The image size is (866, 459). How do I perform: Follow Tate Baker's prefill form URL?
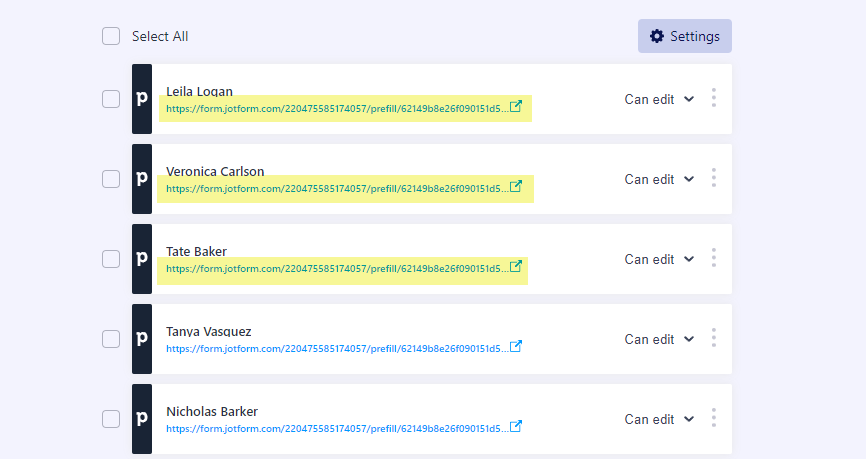[336, 268]
